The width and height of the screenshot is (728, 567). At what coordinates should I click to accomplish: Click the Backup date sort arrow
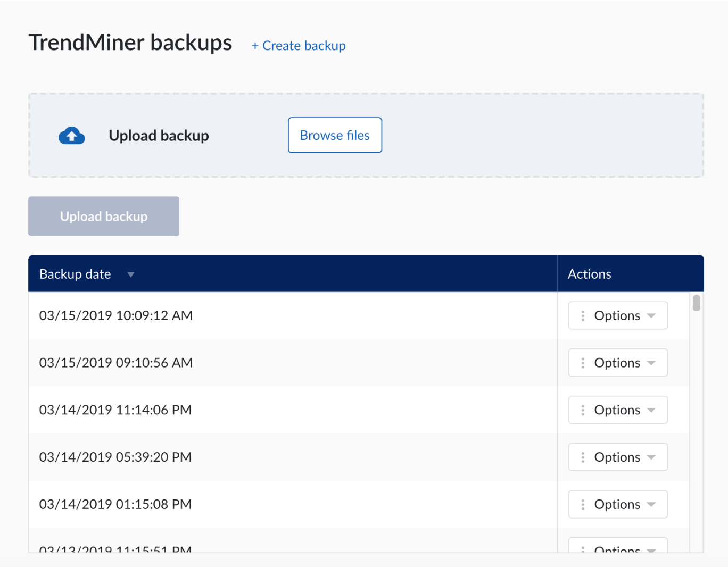click(130, 274)
